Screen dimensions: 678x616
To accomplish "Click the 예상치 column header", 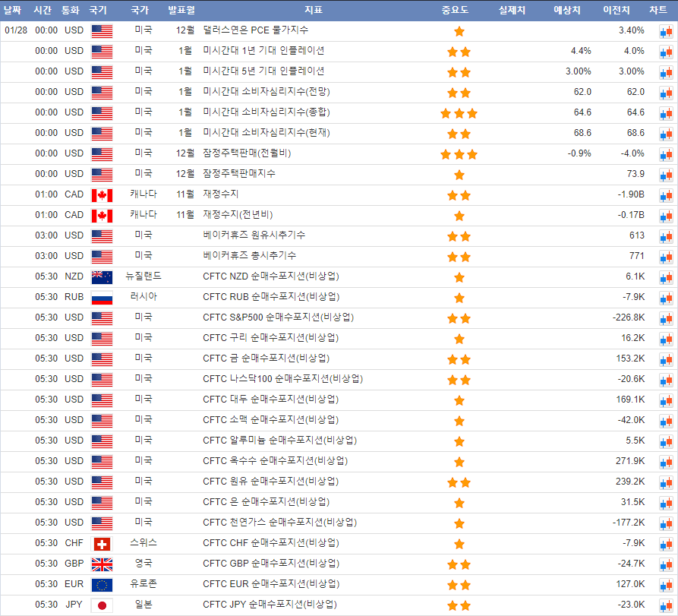I will (567, 10).
